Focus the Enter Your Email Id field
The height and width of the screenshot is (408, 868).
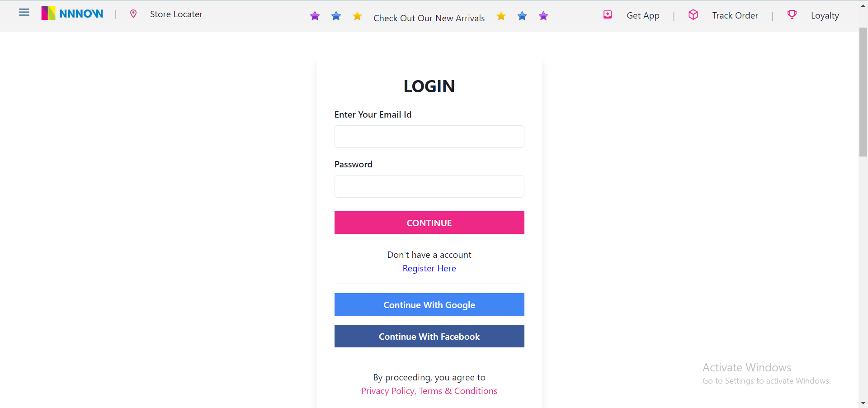[x=429, y=136]
